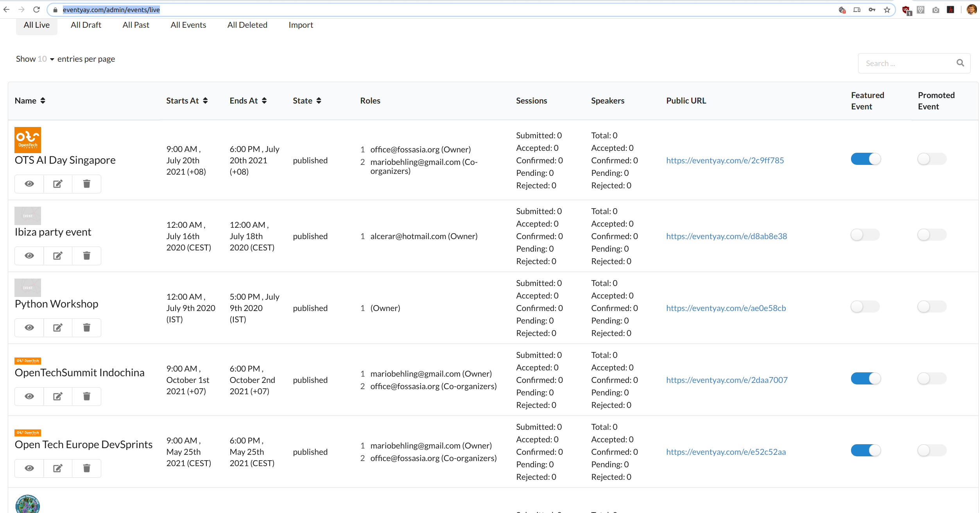Switch to the All Draft tab

tap(86, 25)
